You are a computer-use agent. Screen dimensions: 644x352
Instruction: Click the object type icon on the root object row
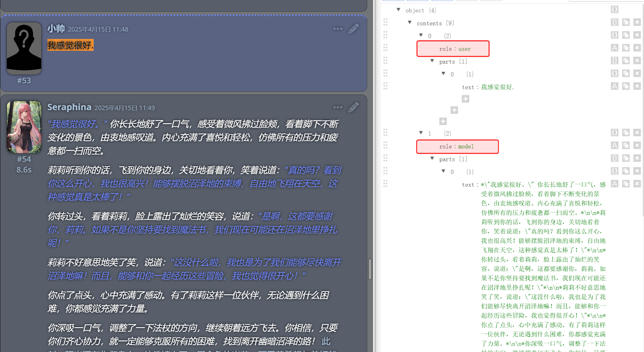click(x=614, y=10)
